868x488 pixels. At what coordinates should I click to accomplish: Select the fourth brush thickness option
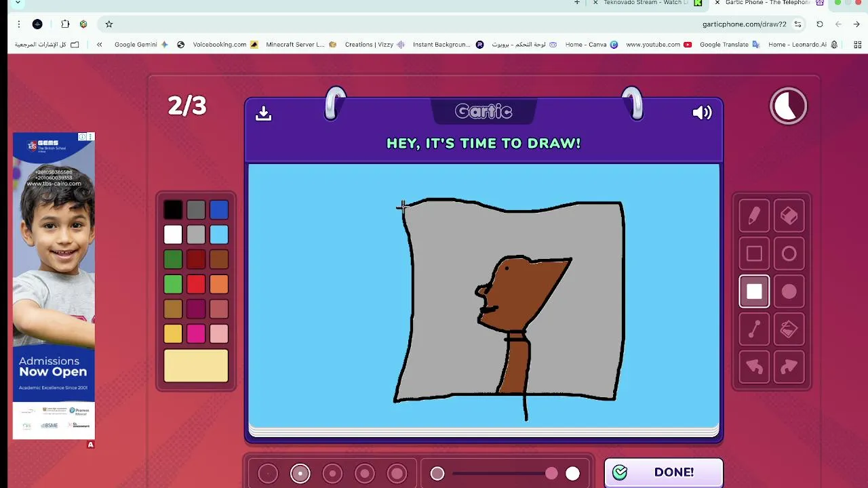coord(365,474)
